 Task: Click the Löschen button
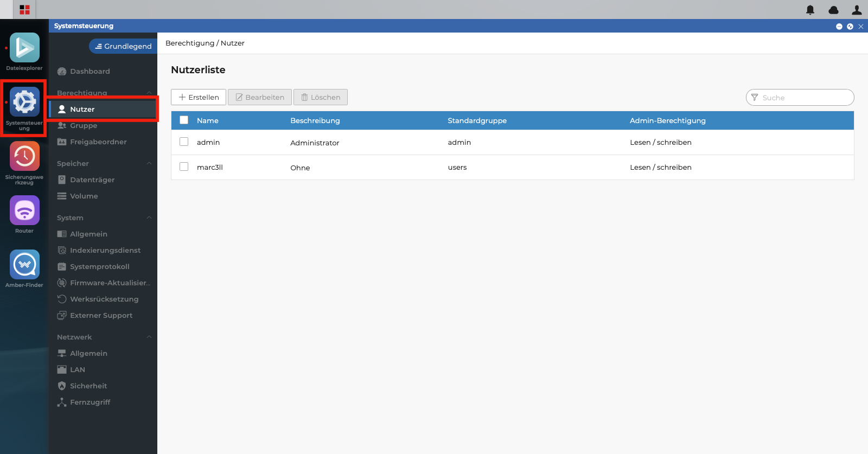[321, 97]
